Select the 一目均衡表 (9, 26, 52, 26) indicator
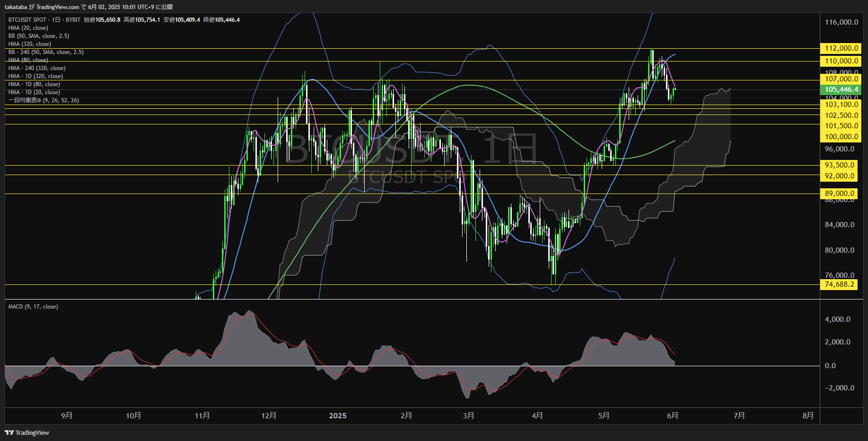This screenshot has height=441, width=868. (x=44, y=100)
